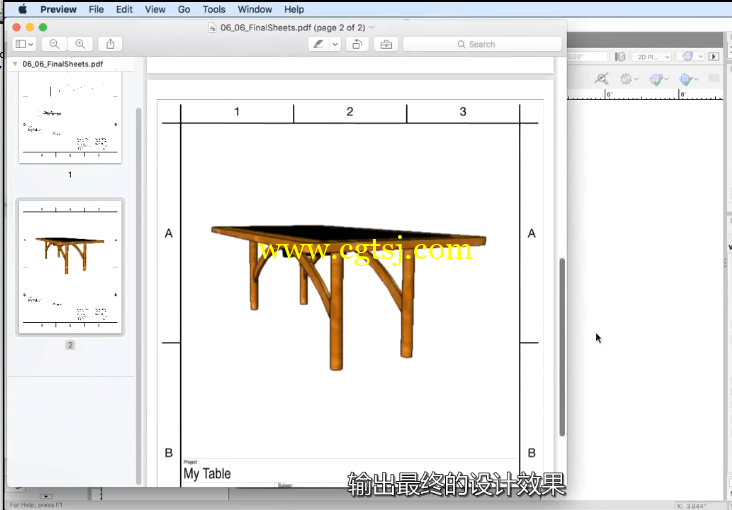Viewport: 732px width, 510px height.
Task: Click column header "3" on the sheet
Action: pyautogui.click(x=463, y=112)
